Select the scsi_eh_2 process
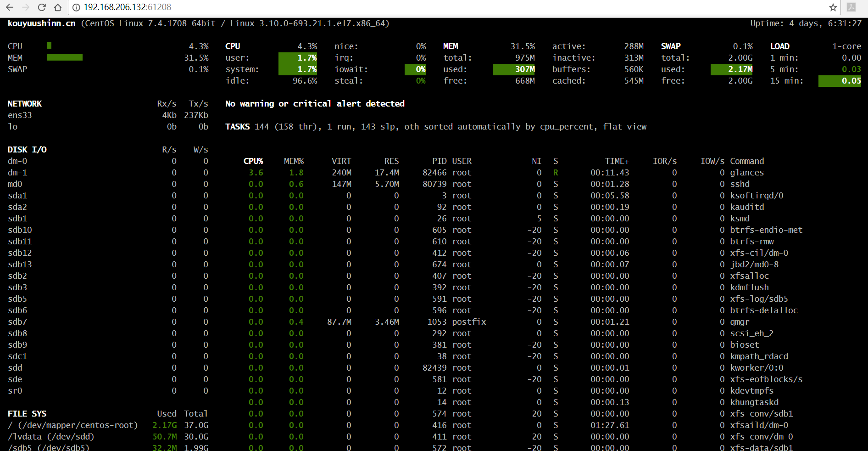The height and width of the screenshot is (451, 868). (544, 333)
